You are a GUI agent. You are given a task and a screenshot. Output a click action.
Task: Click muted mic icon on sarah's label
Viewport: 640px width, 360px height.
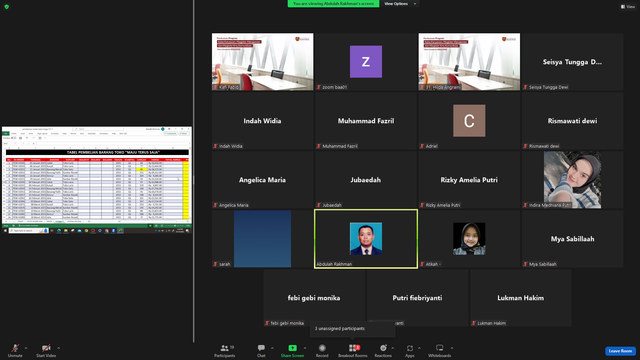pos(216,264)
